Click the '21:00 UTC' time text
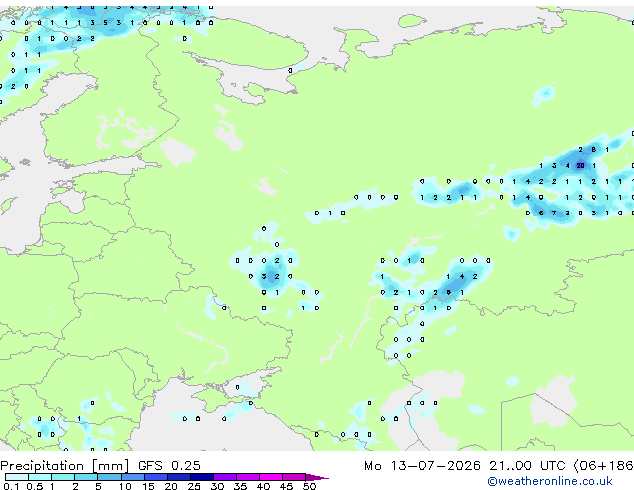This screenshot has height=490, width=634. click(527, 466)
